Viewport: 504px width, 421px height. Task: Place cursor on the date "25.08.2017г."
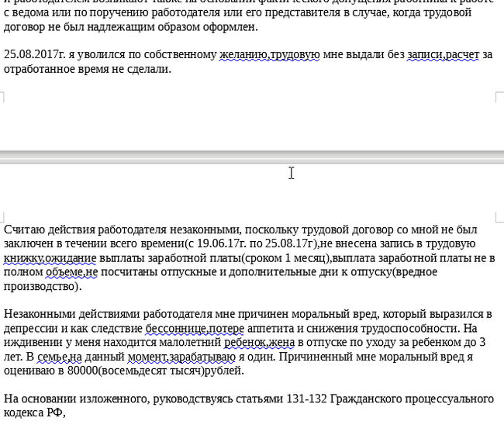point(34,55)
